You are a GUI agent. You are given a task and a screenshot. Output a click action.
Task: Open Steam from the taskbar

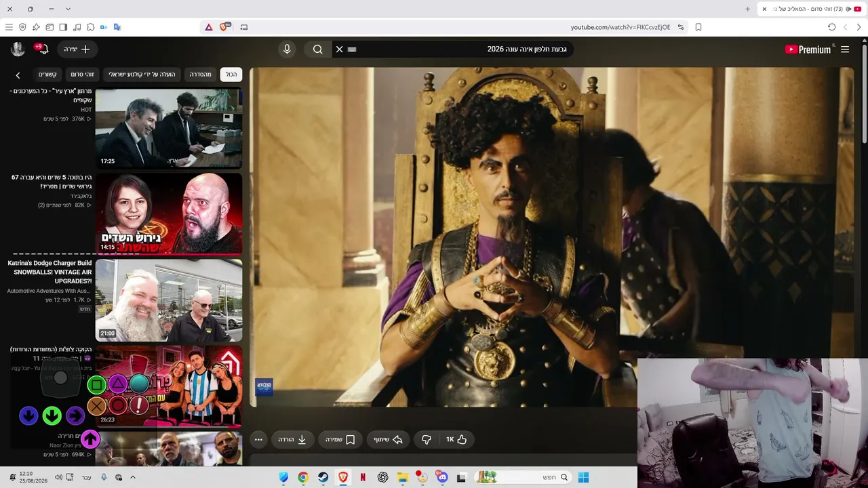coord(323,477)
